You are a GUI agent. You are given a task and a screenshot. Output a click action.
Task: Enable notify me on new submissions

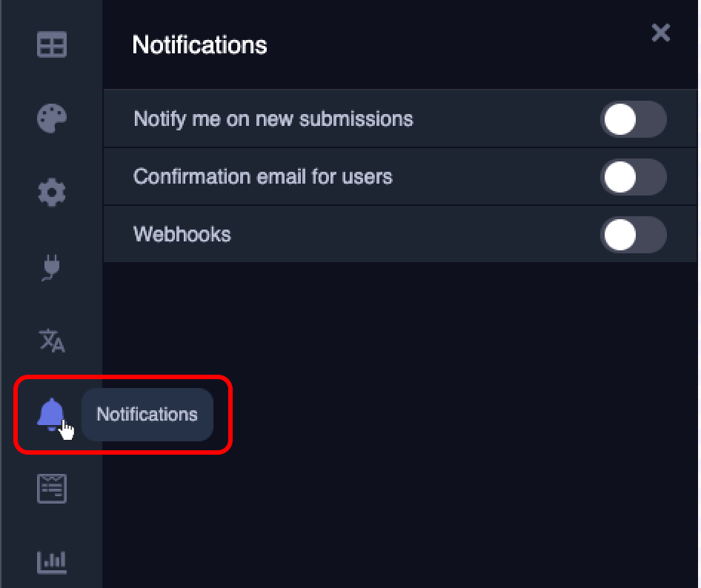[634, 118]
